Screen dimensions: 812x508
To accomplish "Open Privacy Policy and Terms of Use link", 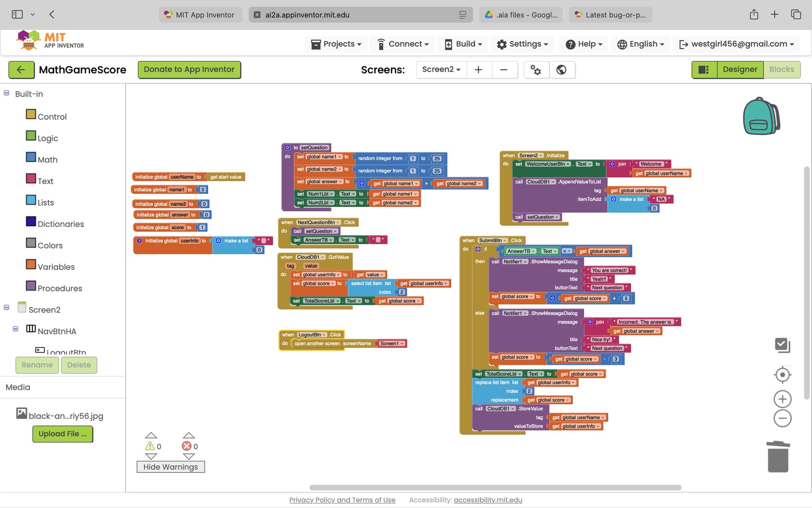I will 342,500.
